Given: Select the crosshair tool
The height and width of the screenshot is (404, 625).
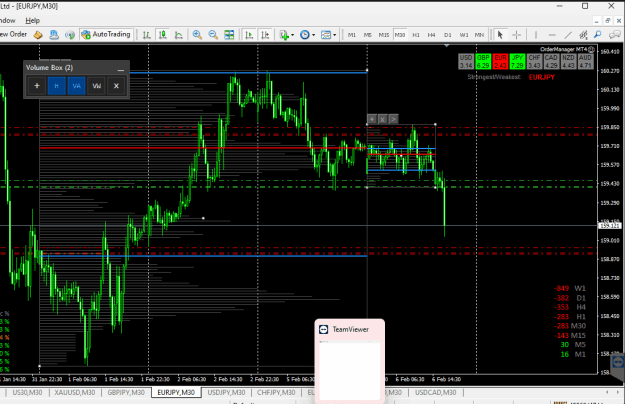Looking at the screenshot, I should [x=517, y=35].
